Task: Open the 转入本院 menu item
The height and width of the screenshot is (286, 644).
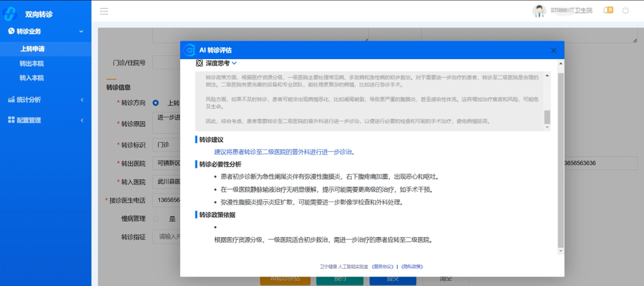Action: [x=32, y=78]
